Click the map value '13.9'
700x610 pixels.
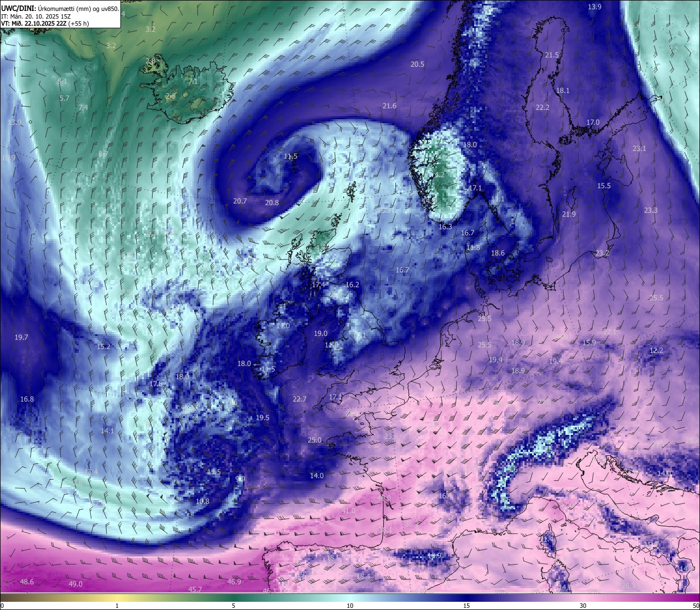pyautogui.click(x=594, y=7)
